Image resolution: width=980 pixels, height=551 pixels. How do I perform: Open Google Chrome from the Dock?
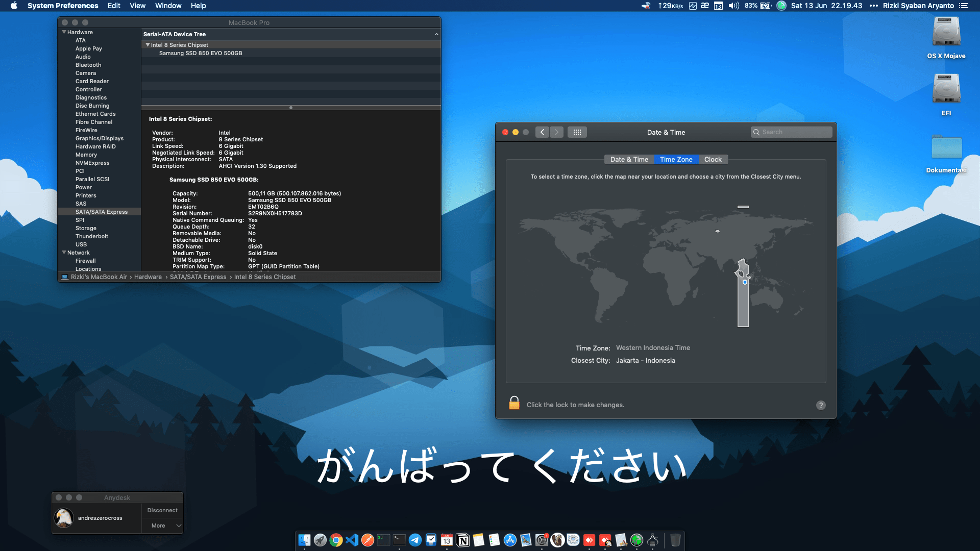coord(336,540)
